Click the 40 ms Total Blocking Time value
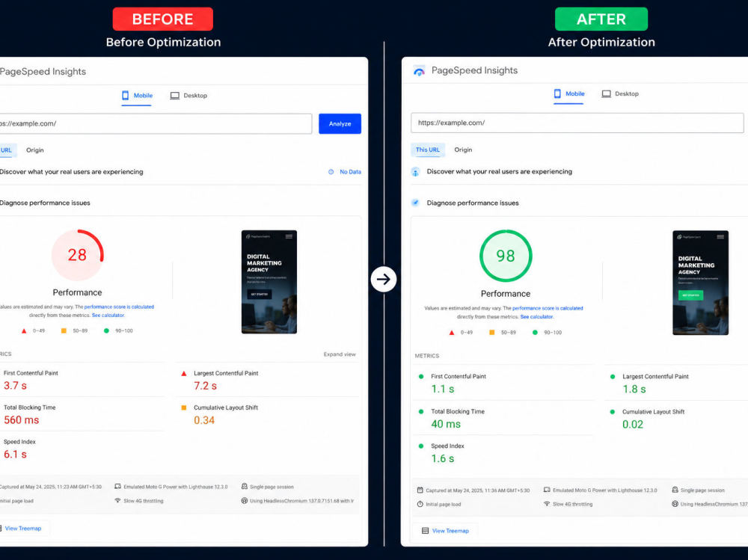Screen dimensions: 748x560 (x=446, y=424)
